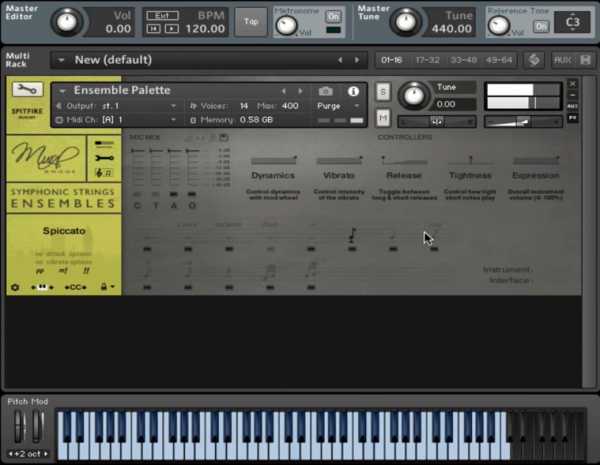The width and height of the screenshot is (600, 465).
Task: Click the BPM 120.00 value field
Action: tap(205, 29)
